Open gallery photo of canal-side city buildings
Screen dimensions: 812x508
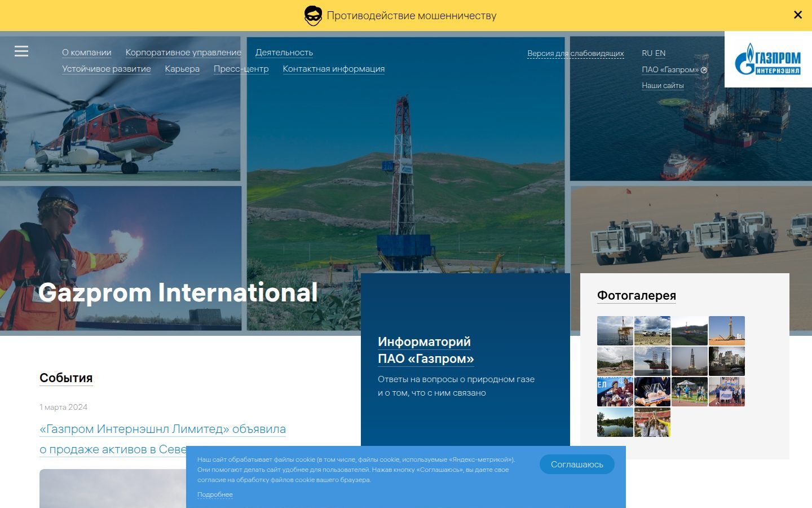(727, 361)
